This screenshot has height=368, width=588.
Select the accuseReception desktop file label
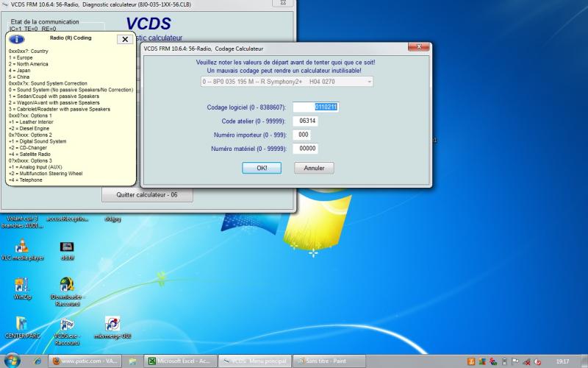[68, 219]
